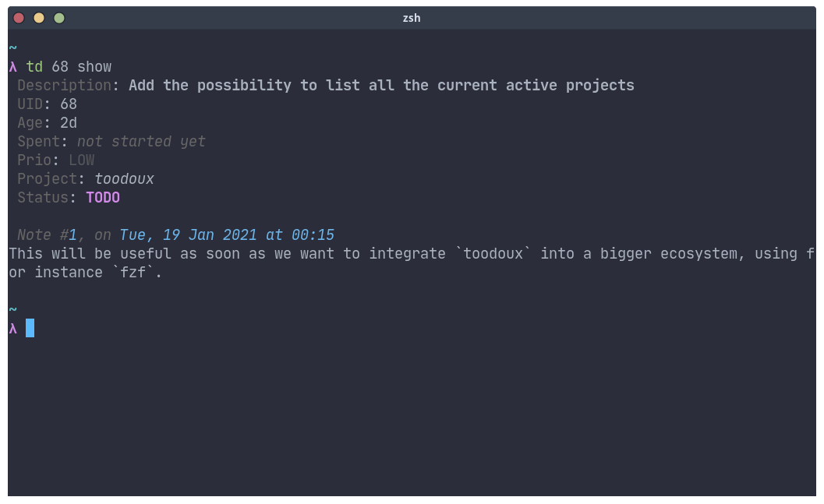This screenshot has height=504, width=824.
Task: Click the green maximize window button
Action: coord(59,19)
